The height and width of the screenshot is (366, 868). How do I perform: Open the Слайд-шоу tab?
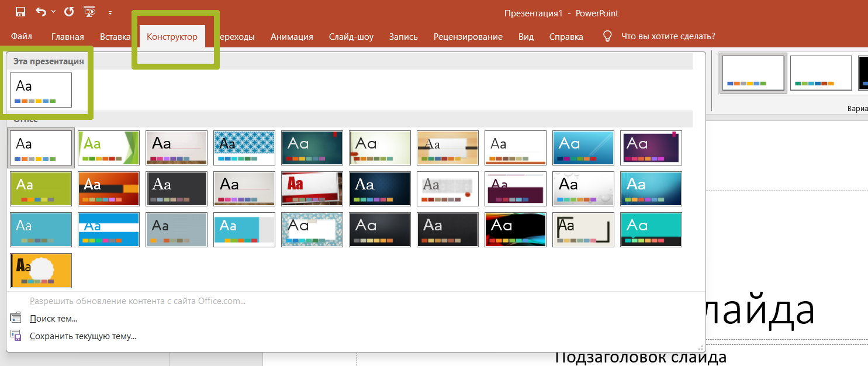coord(351,37)
